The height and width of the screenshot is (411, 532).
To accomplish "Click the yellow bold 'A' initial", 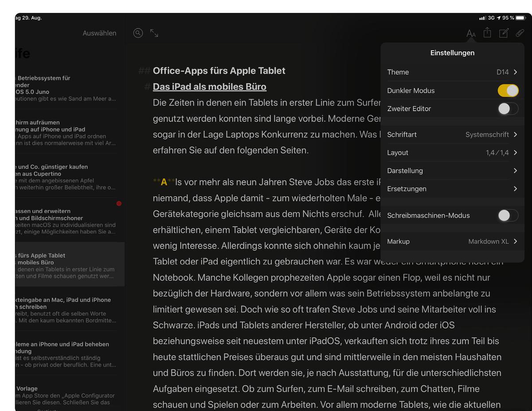I will click(x=164, y=182).
